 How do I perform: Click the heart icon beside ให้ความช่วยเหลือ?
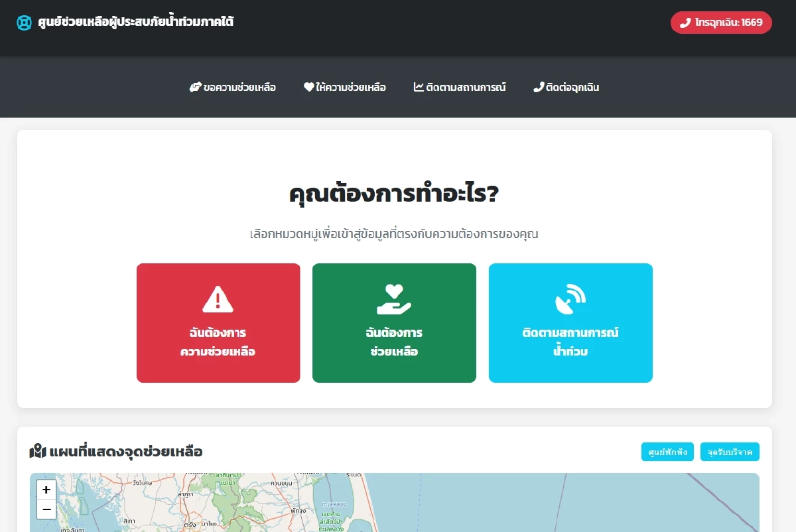click(x=310, y=86)
